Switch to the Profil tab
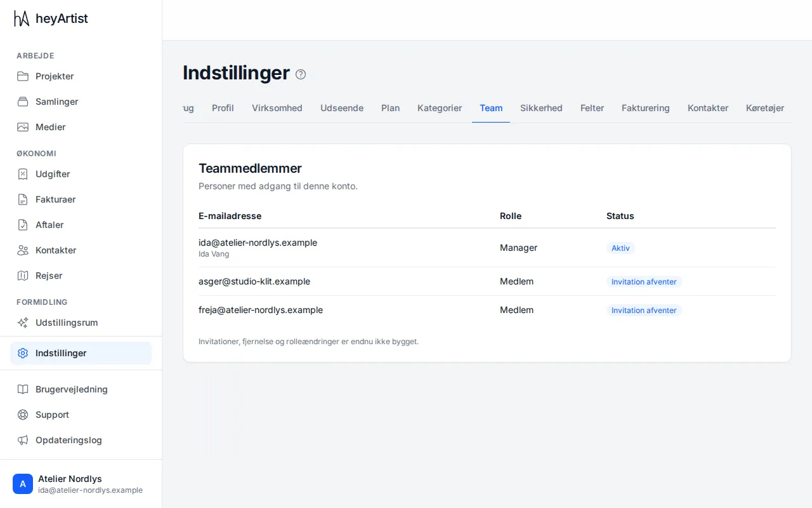 point(223,108)
